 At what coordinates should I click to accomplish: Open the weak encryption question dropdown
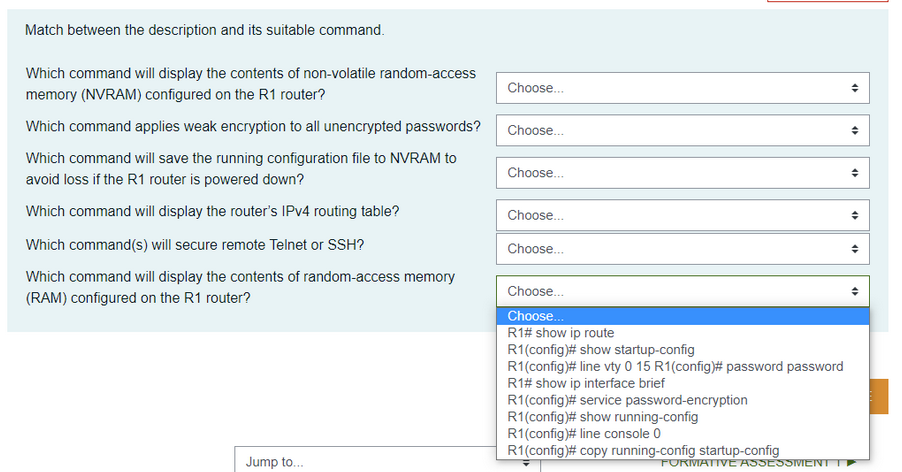682,130
